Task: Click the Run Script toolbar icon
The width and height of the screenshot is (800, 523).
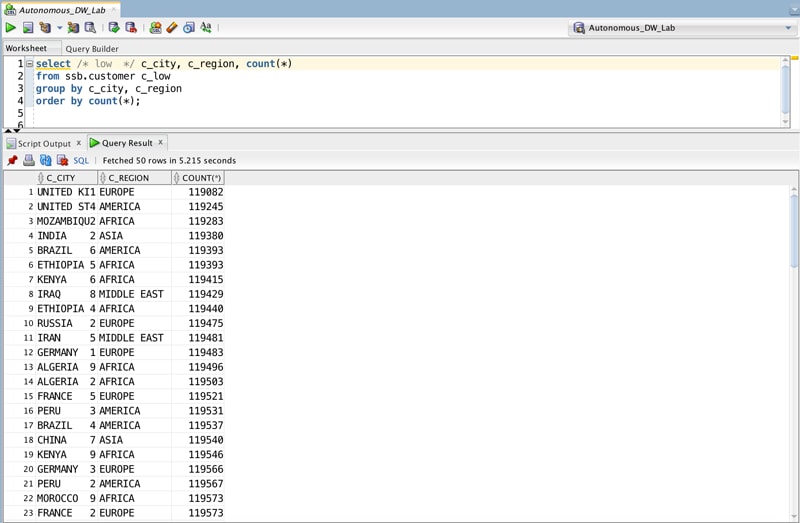Action: 28,28
